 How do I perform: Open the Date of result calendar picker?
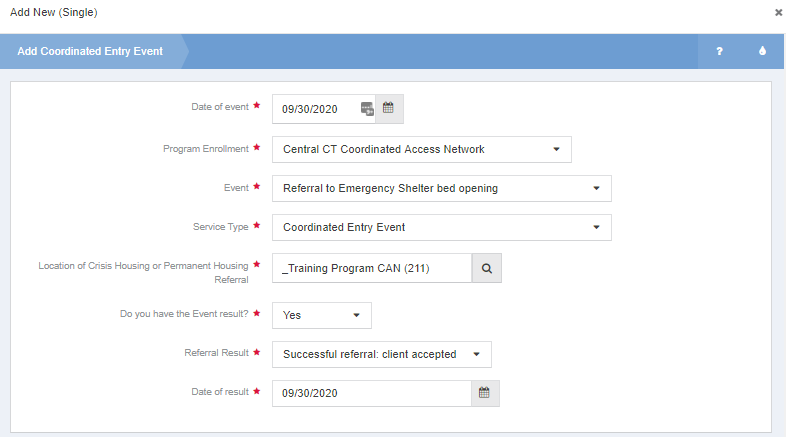[x=485, y=393]
